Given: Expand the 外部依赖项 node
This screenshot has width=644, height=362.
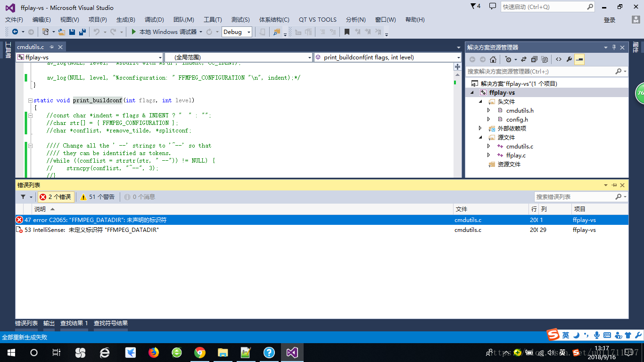Looking at the screenshot, I should pos(480,128).
